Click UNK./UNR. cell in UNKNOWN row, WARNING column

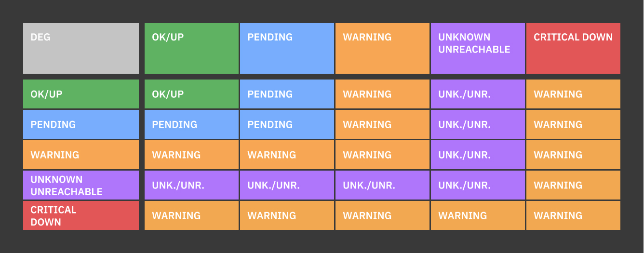[382, 185]
